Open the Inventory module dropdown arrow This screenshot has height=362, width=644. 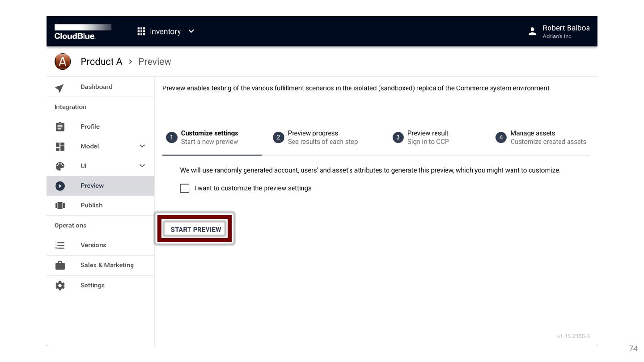(191, 31)
